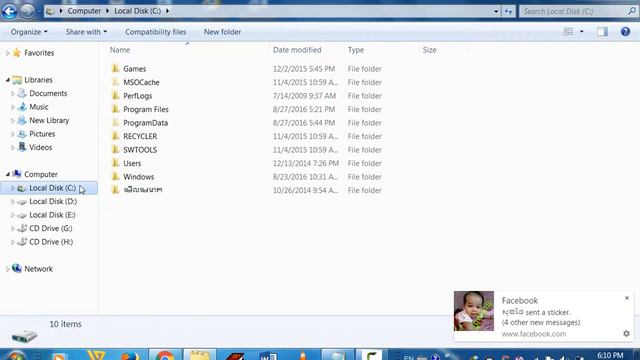The image size is (640, 360).
Task: Open Facebook notification settings gear
Action: 626,333
